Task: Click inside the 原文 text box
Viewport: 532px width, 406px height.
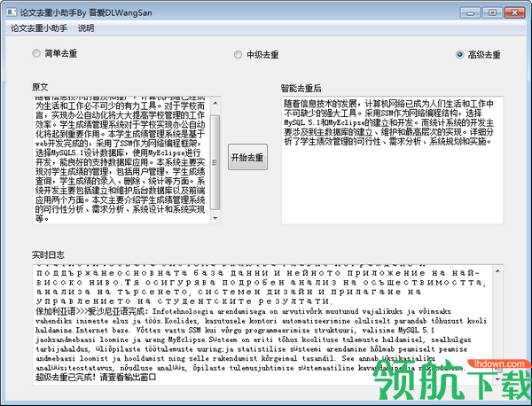Action: [121, 160]
